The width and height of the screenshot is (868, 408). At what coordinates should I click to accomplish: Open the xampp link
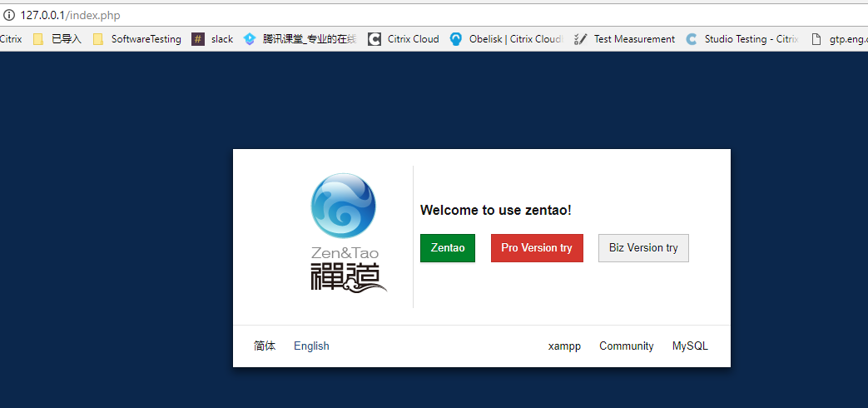pyautogui.click(x=564, y=346)
